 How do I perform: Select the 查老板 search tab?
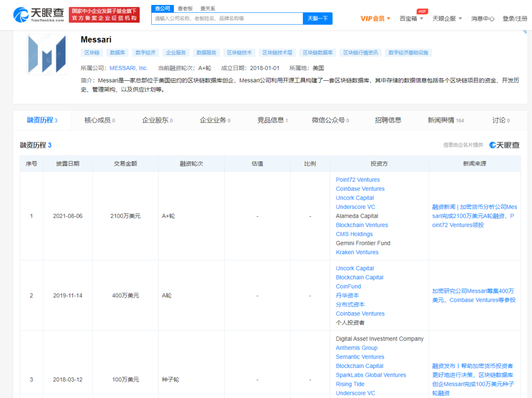click(185, 8)
